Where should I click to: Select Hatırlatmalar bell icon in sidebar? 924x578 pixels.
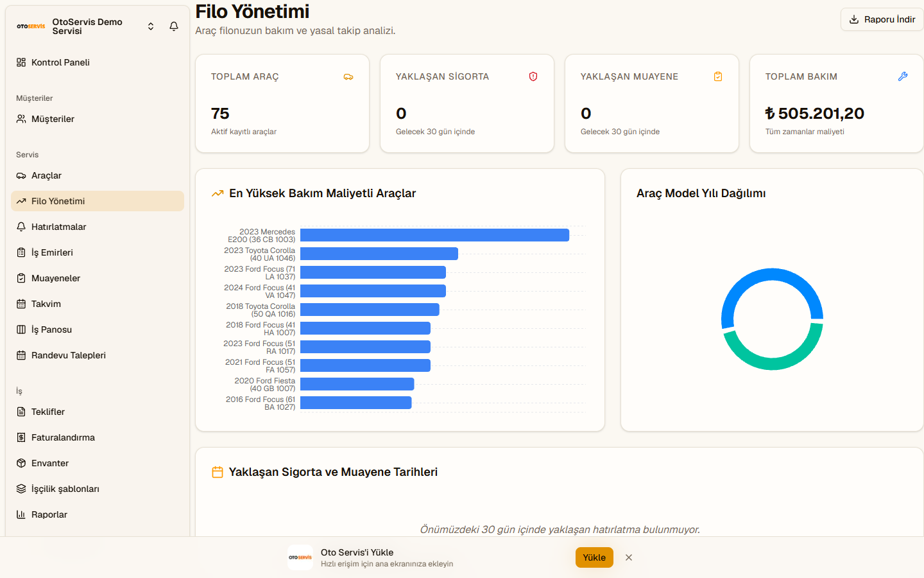[21, 227]
